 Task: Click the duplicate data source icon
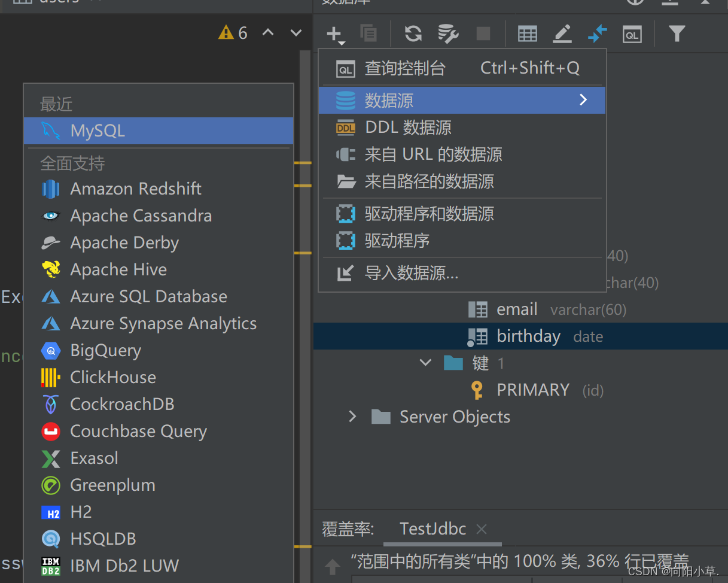368,34
